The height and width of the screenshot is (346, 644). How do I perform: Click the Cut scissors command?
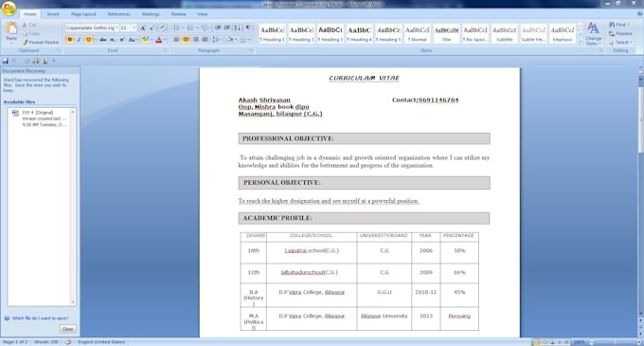pyautogui.click(x=29, y=25)
